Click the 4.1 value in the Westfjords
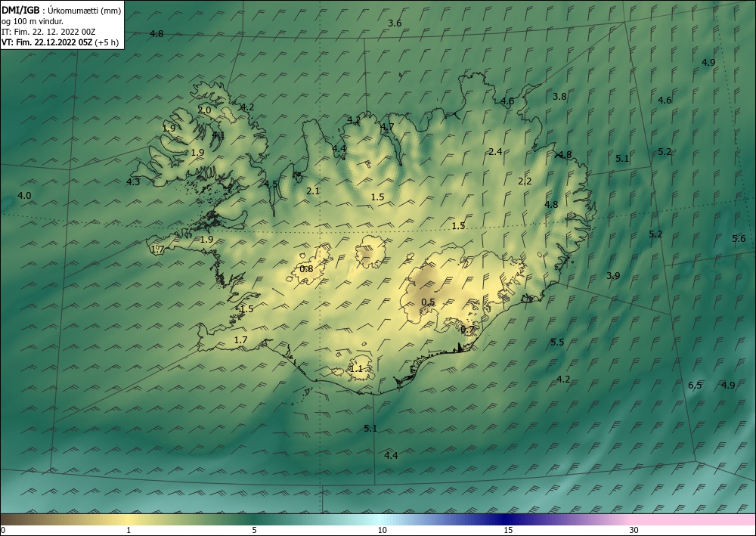The height and width of the screenshot is (536, 756). (x=218, y=135)
